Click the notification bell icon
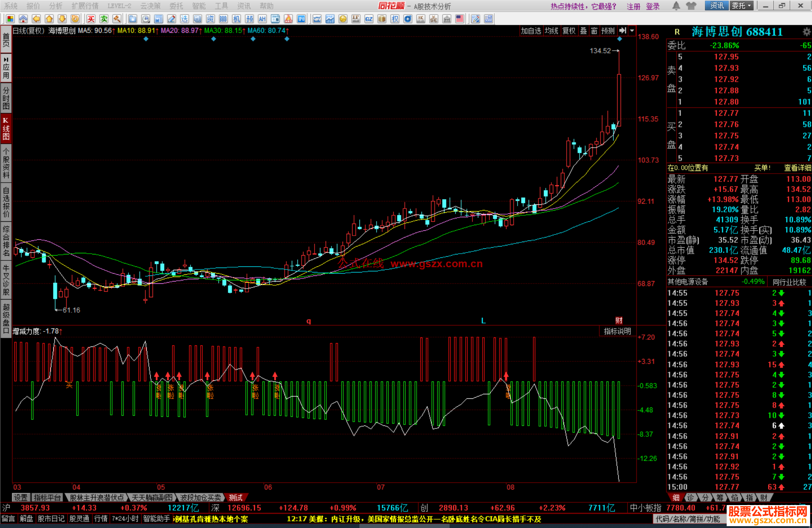The width and height of the screenshot is (812, 528). pyautogui.click(x=676, y=6)
